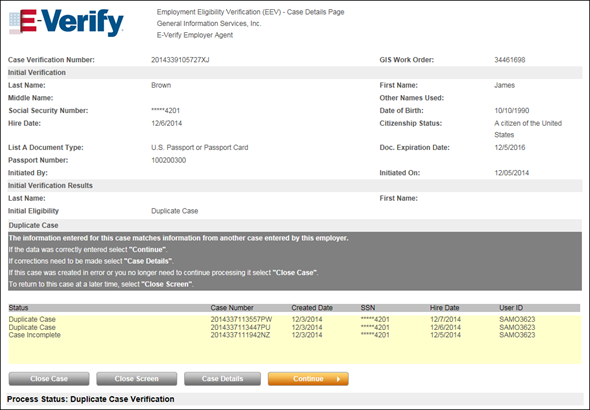The width and height of the screenshot is (590, 410).
Task: Click the Case Incomplete status row
Action: pyautogui.click(x=294, y=335)
